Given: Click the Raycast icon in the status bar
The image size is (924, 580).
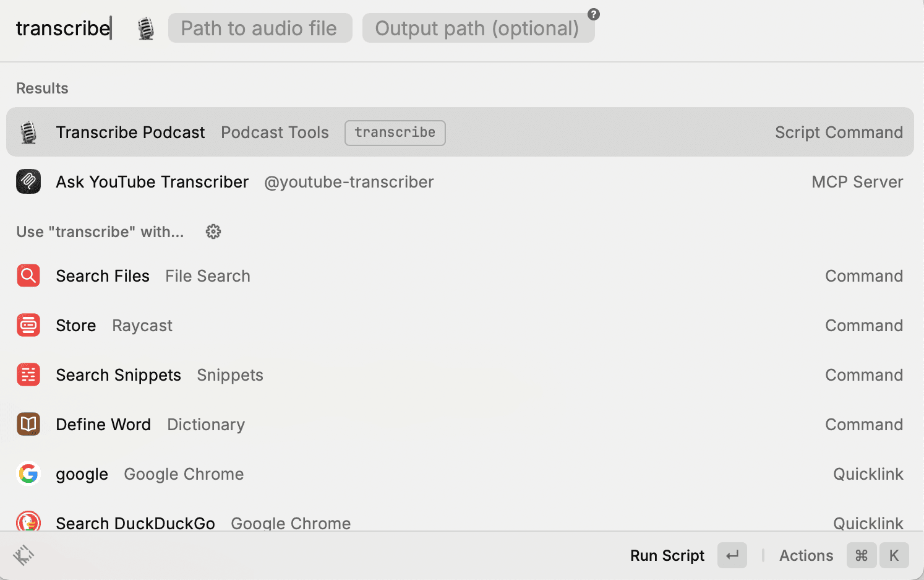Looking at the screenshot, I should 25,555.
